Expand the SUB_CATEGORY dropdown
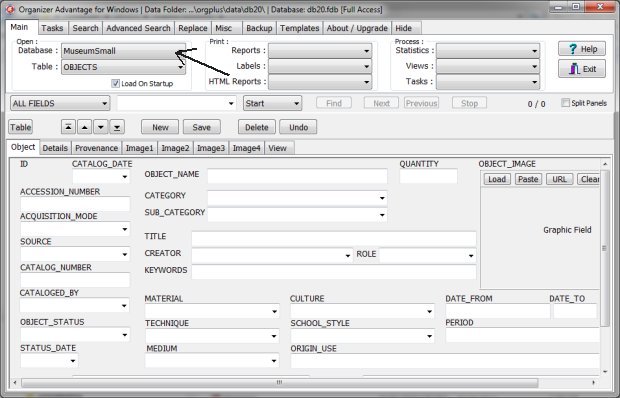 pos(382,215)
